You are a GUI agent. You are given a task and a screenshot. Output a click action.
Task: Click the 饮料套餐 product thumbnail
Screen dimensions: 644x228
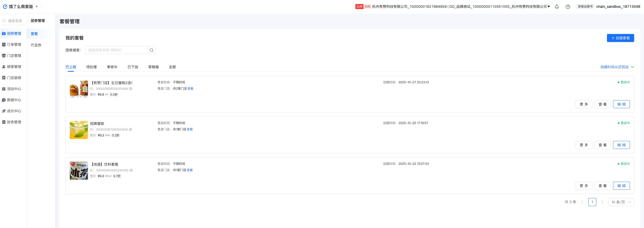click(79, 171)
